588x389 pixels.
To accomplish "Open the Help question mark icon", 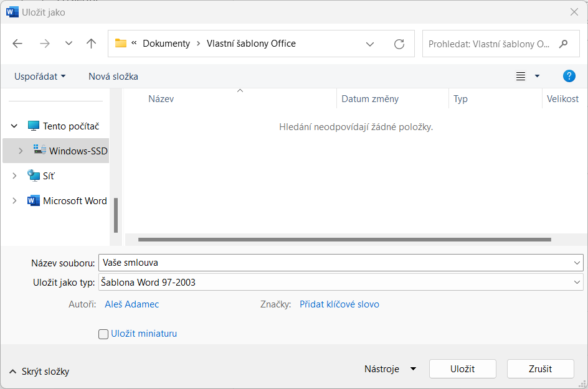I will 569,76.
